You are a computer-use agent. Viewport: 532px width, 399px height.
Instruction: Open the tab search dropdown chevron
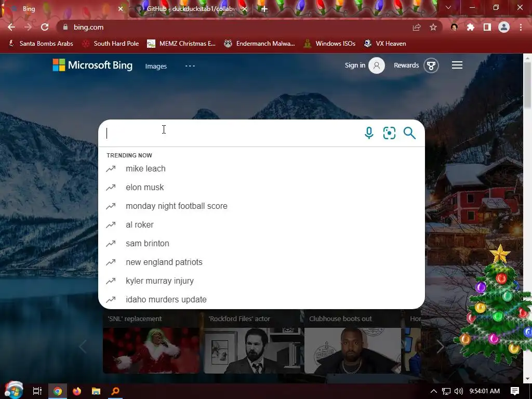(448, 7)
